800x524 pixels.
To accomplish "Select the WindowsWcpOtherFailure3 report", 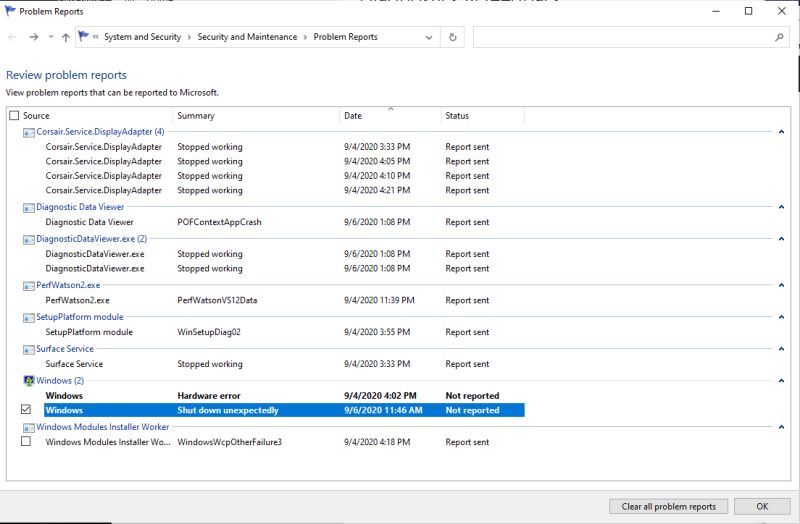I will pyautogui.click(x=284, y=442).
